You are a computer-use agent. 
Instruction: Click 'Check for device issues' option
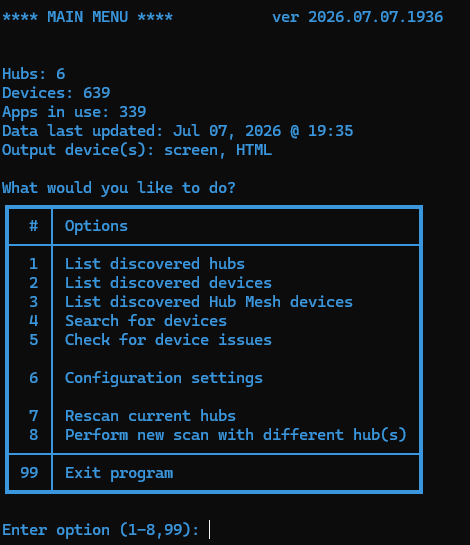168,340
